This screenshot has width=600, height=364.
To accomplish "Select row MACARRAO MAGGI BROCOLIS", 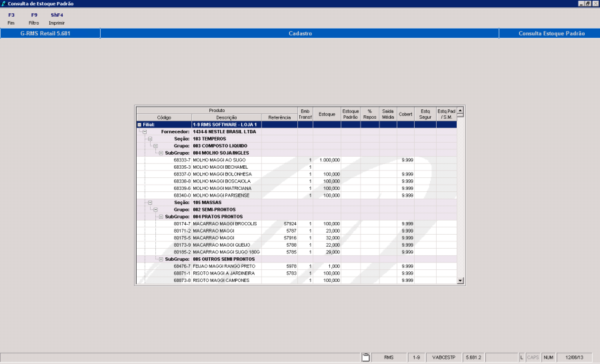I will 297,224.
